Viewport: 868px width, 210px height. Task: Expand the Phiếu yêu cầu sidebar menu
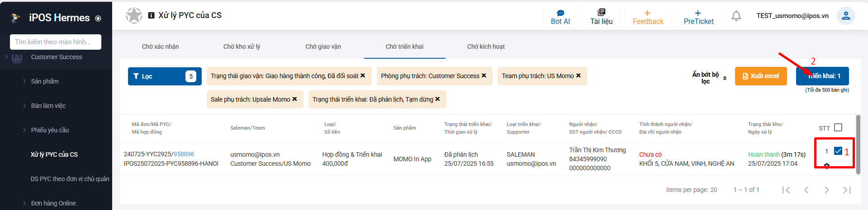pos(50,130)
